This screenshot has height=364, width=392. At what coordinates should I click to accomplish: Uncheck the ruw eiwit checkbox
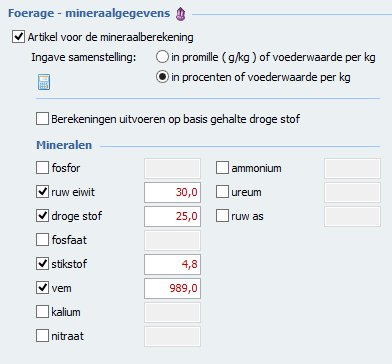pyautogui.click(x=42, y=192)
